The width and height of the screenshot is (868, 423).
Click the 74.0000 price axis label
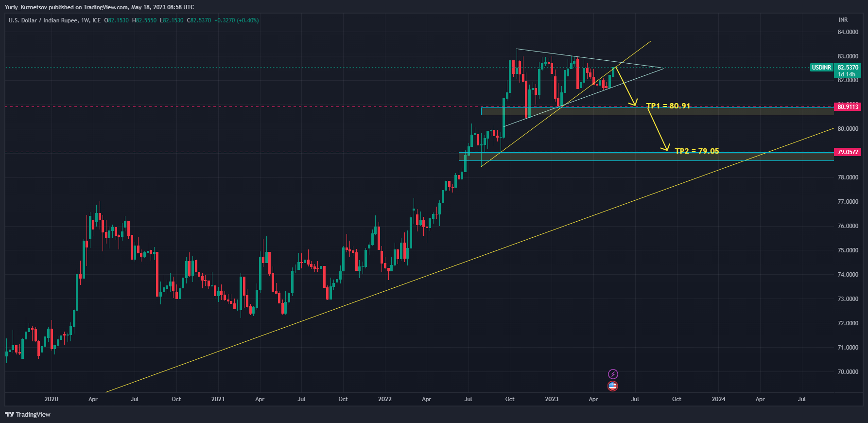pyautogui.click(x=848, y=275)
